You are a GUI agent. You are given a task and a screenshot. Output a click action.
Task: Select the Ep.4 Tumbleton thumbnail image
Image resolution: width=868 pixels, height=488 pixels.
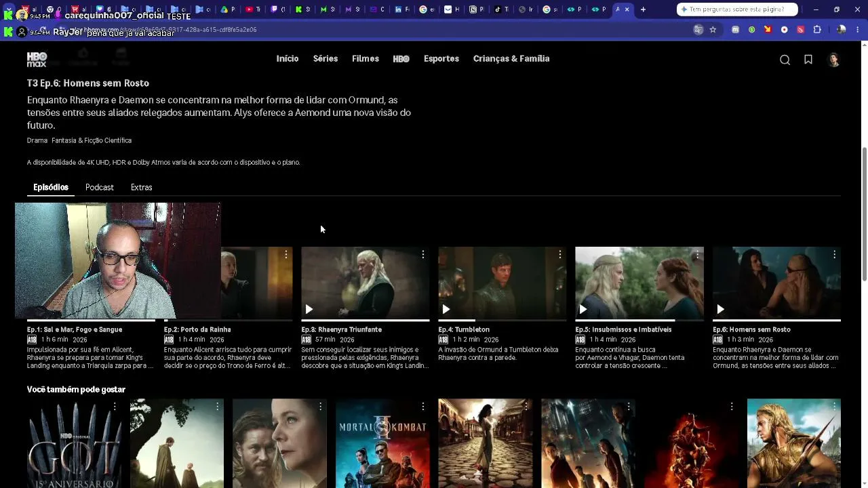tap(502, 283)
